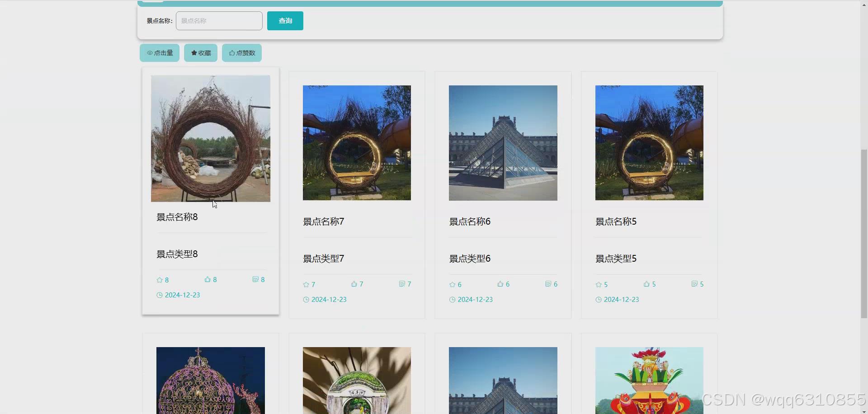Click the favorite star icon on 景点名称7 card
The image size is (868, 414).
tap(306, 285)
